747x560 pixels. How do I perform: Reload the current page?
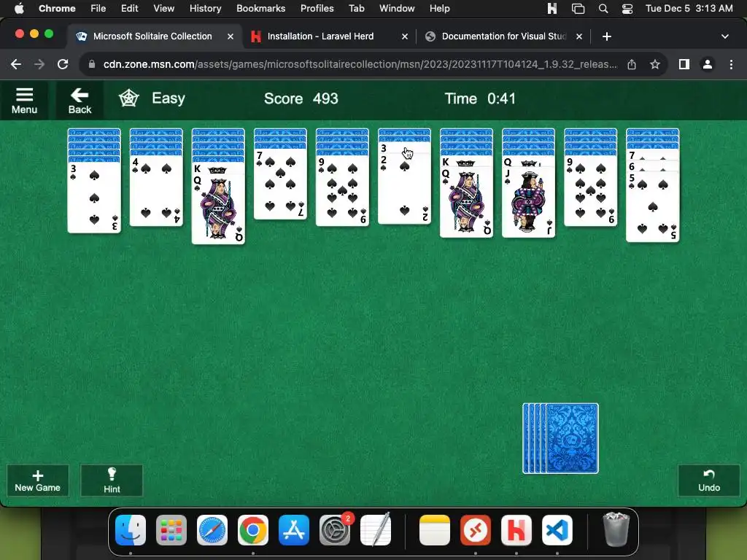63,64
